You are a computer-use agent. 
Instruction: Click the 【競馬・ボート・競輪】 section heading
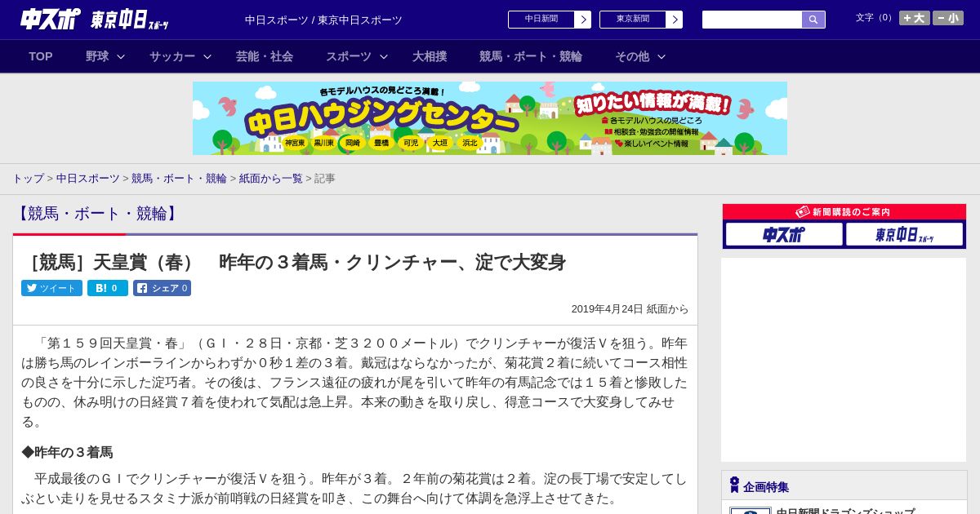97,214
